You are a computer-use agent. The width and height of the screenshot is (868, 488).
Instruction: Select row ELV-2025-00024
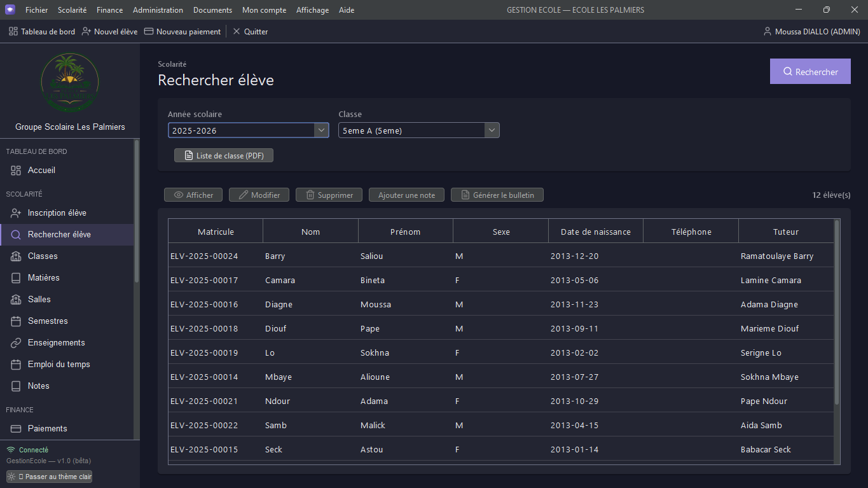click(501, 256)
